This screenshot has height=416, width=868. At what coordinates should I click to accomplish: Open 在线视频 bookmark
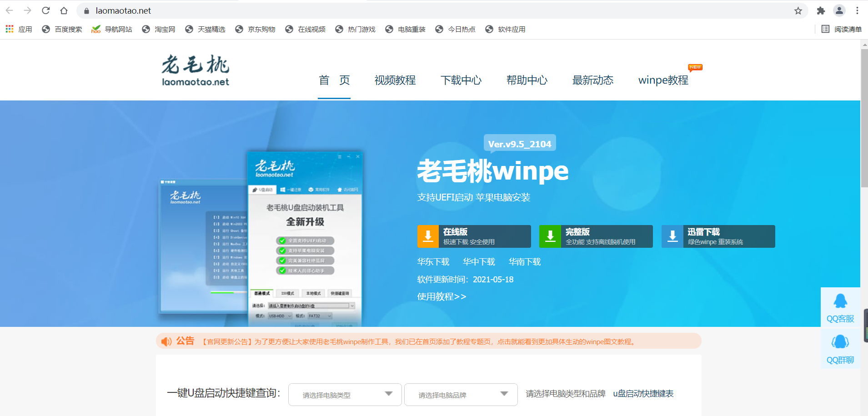[x=305, y=29]
